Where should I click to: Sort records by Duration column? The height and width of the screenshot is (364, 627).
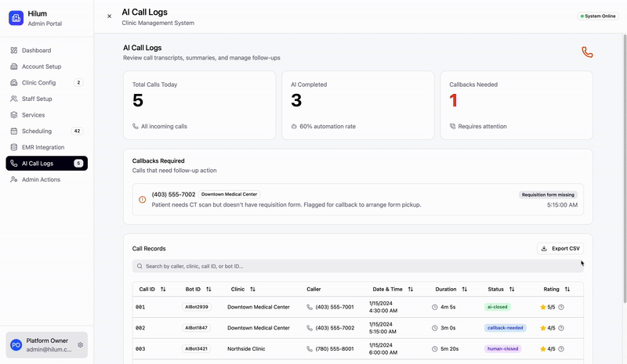pos(465,289)
